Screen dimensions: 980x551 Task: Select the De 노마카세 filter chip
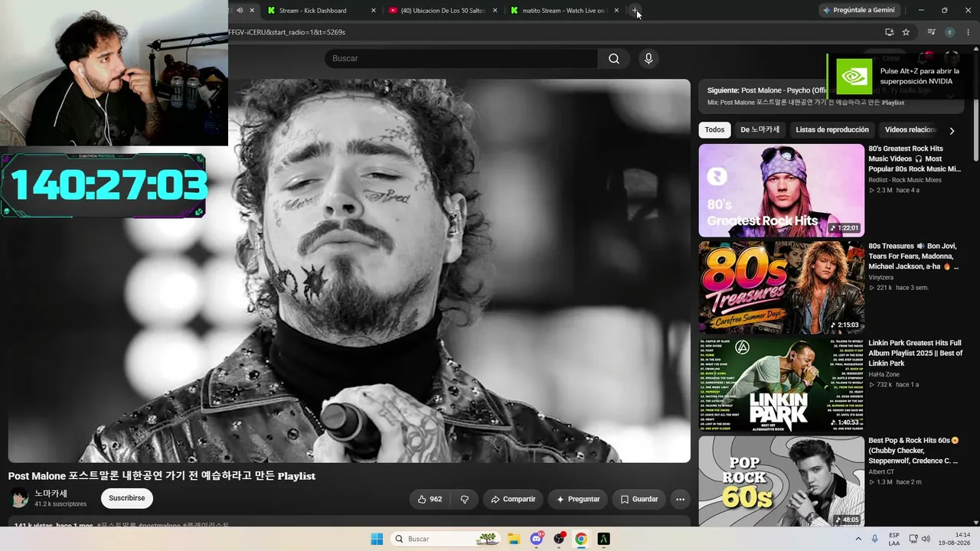(759, 130)
